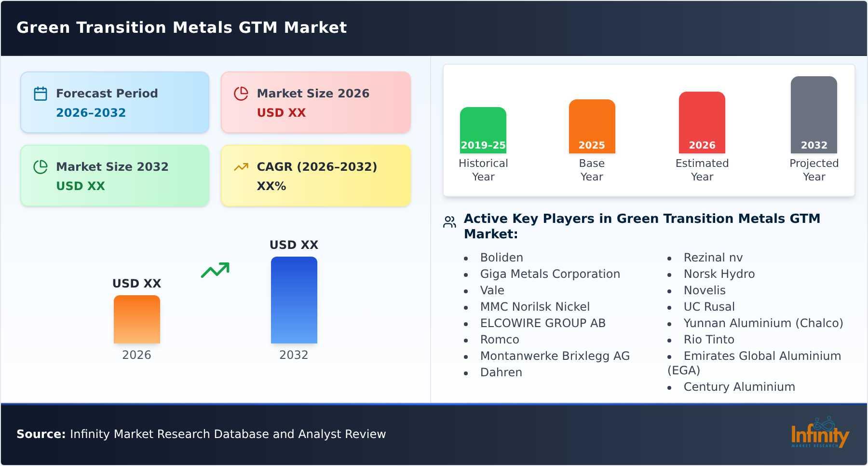Image resolution: width=868 pixels, height=466 pixels.
Task: Click 'Vale' in the players list
Action: (492, 290)
